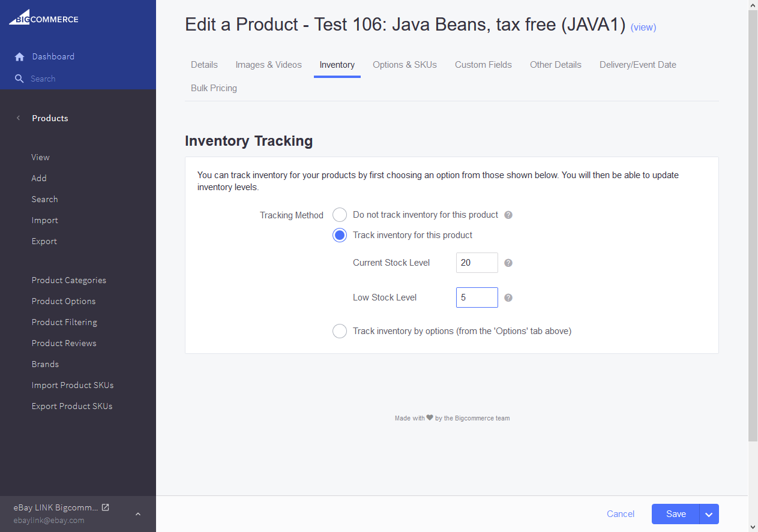Click the back chevron beside Products
The image size is (758, 532).
(18, 118)
